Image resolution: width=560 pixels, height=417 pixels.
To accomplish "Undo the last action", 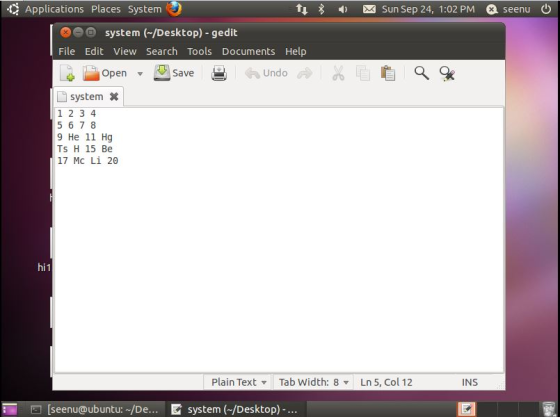I will pos(266,73).
